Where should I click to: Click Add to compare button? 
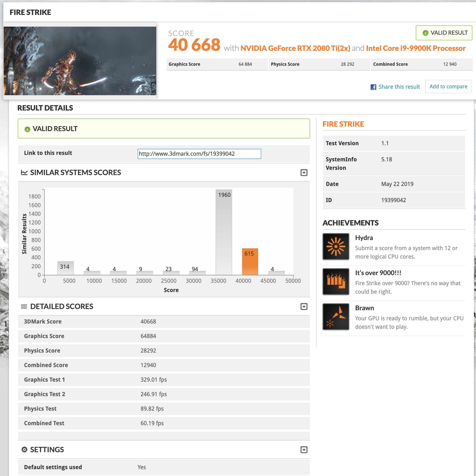448,87
